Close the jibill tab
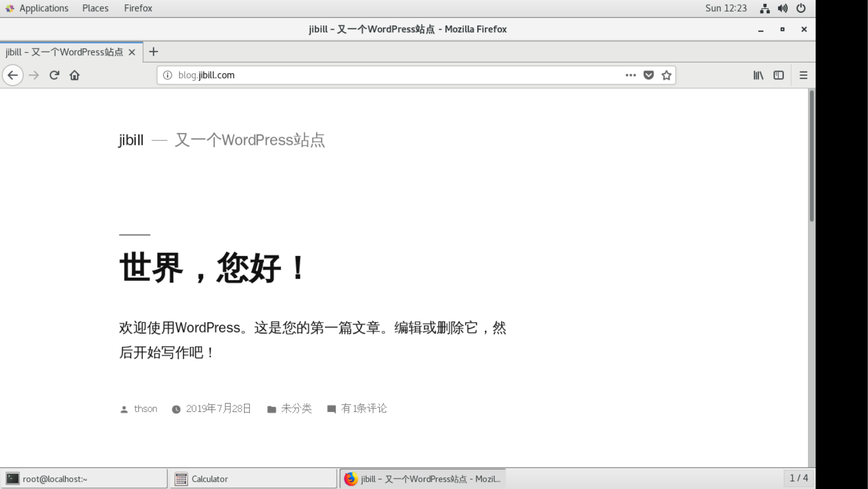The width and height of the screenshot is (868, 489). (x=132, y=52)
